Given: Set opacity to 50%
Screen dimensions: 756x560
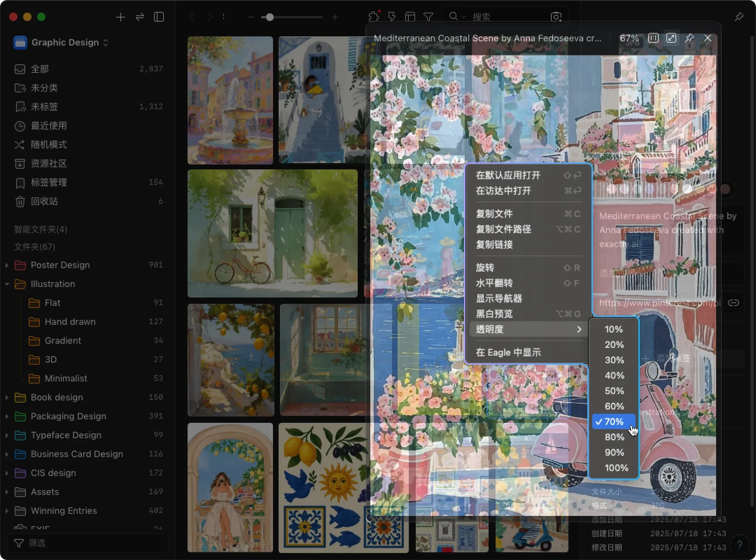Looking at the screenshot, I should coord(614,391).
